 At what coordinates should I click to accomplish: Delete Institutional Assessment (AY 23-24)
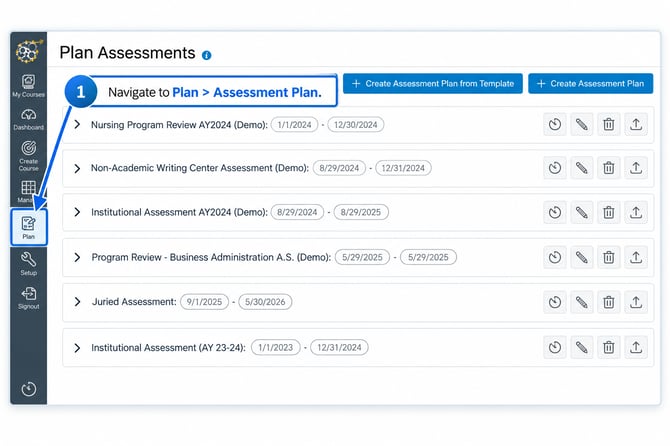(608, 347)
